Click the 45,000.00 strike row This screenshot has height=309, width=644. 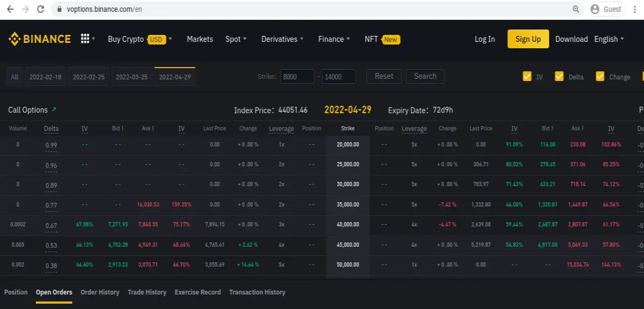click(322, 245)
